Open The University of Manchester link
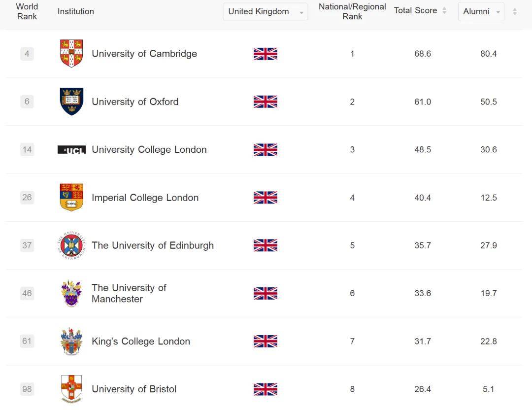 click(x=129, y=293)
